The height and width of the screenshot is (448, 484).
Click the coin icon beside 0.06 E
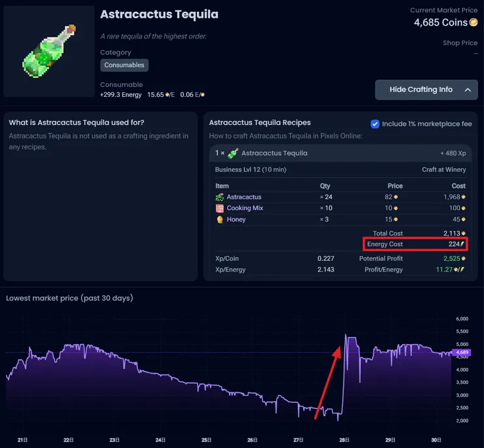[203, 95]
